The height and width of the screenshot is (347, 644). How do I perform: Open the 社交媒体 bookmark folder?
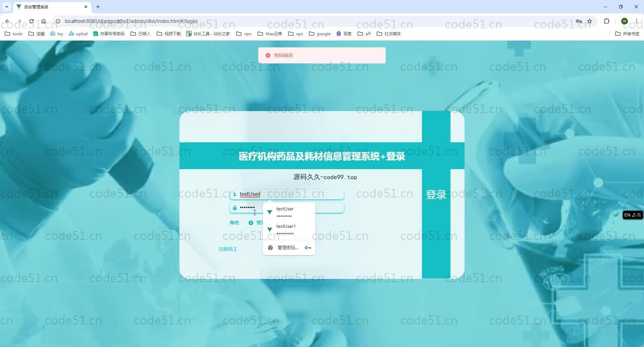click(389, 34)
